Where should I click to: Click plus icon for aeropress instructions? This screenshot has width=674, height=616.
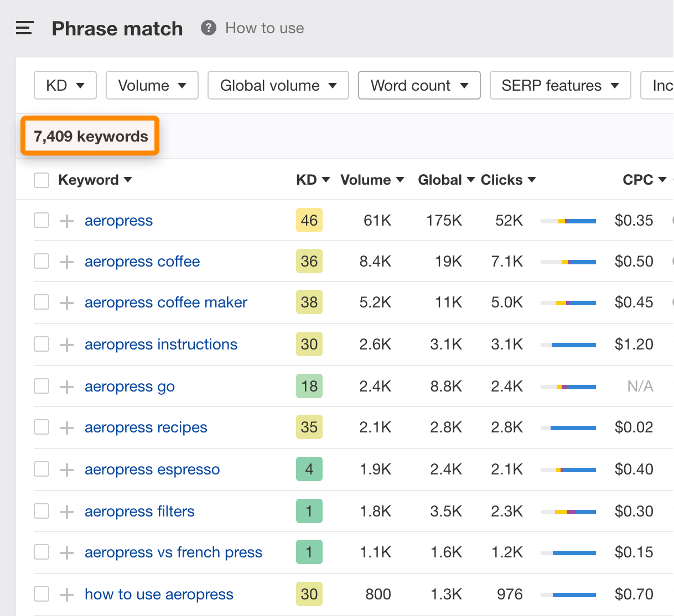click(x=67, y=345)
